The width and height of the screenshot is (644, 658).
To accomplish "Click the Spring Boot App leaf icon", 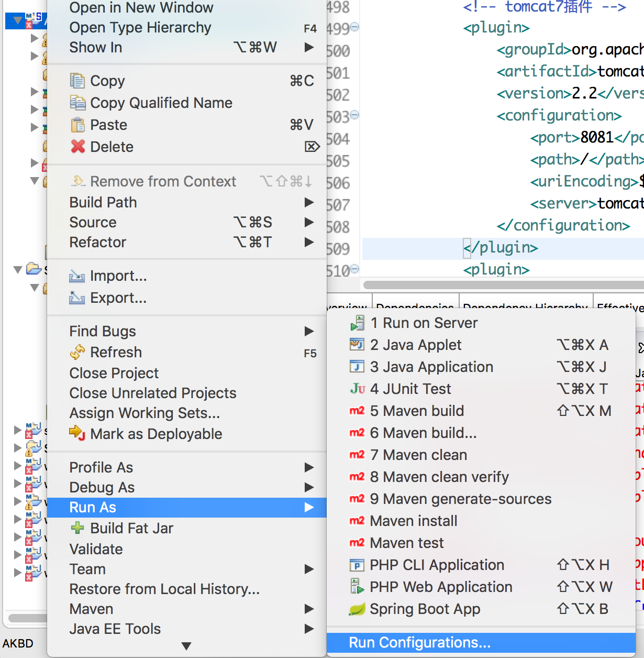I will click(357, 609).
